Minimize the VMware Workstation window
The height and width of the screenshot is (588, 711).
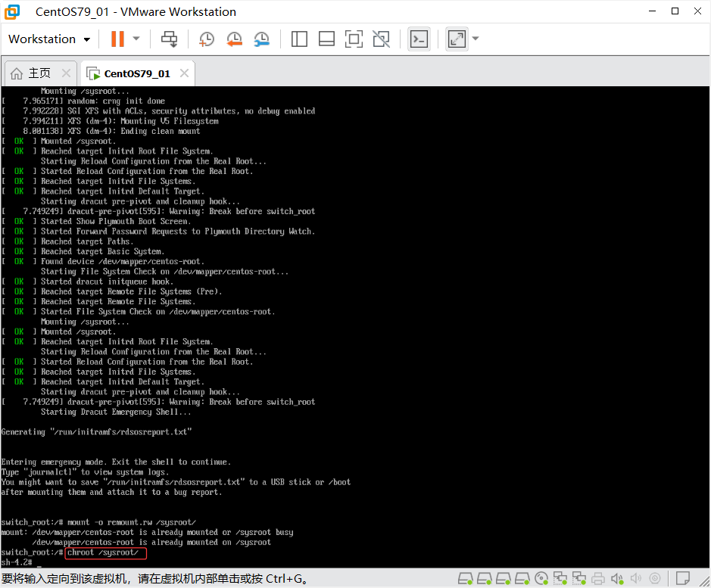(652, 11)
